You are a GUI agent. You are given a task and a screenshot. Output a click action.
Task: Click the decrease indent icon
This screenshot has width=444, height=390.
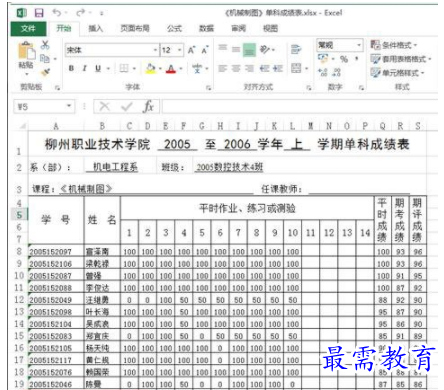[265, 68]
